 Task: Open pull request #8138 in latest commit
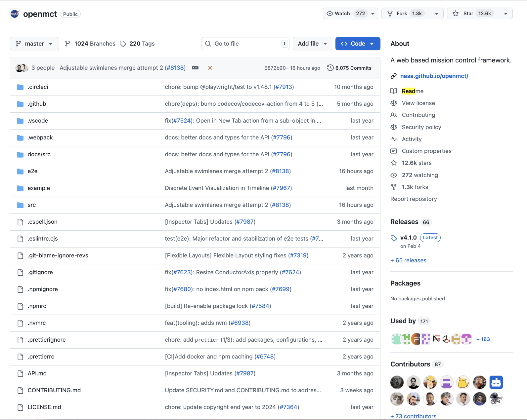(x=175, y=68)
